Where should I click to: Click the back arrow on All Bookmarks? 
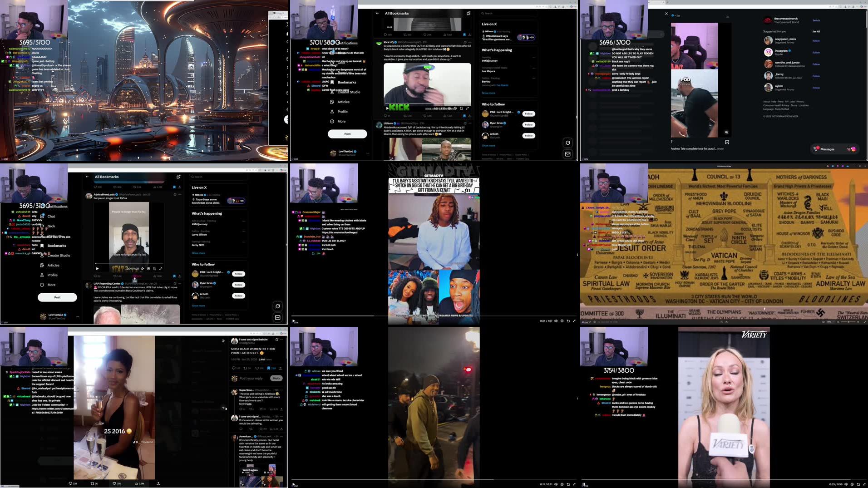point(87,177)
